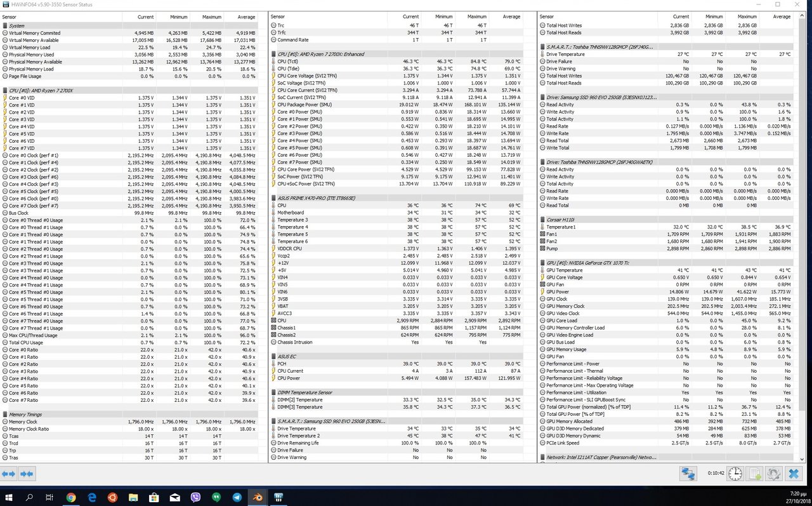Click icon next to Corsair H110i header

pyautogui.click(x=542, y=220)
